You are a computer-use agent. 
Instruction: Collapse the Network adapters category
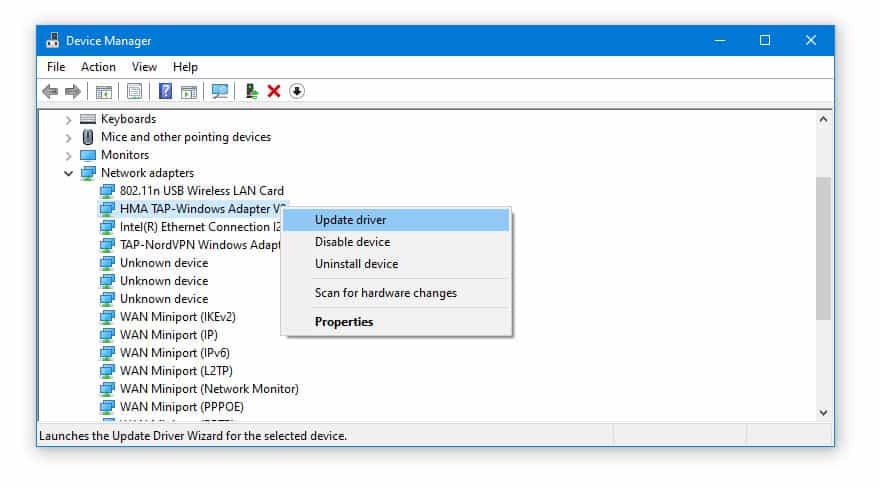(68, 173)
